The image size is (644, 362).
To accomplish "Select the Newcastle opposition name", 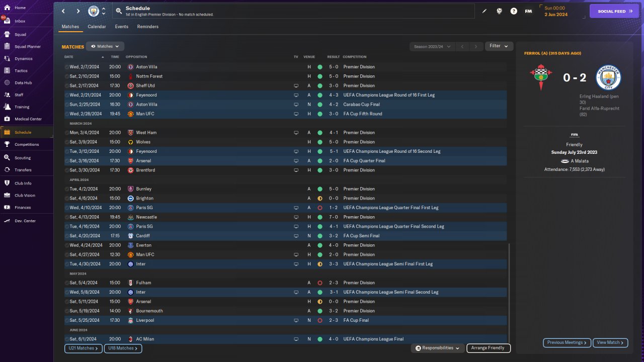I will (146, 217).
